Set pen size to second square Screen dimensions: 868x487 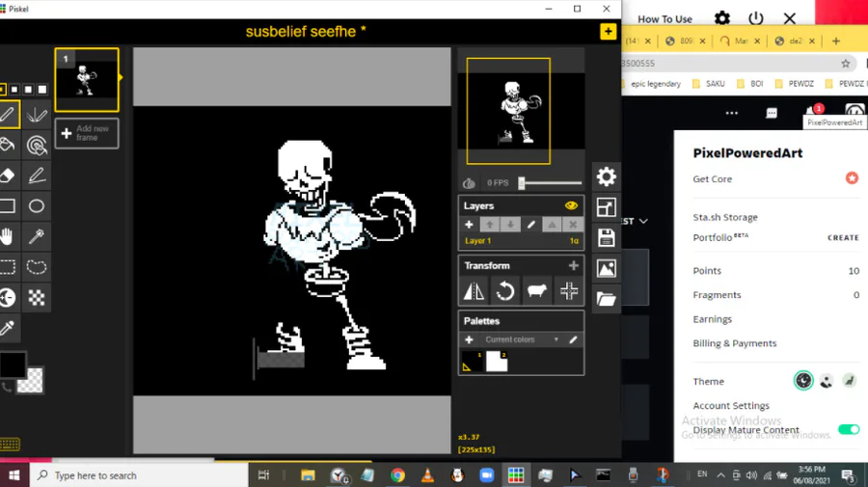click(x=14, y=89)
